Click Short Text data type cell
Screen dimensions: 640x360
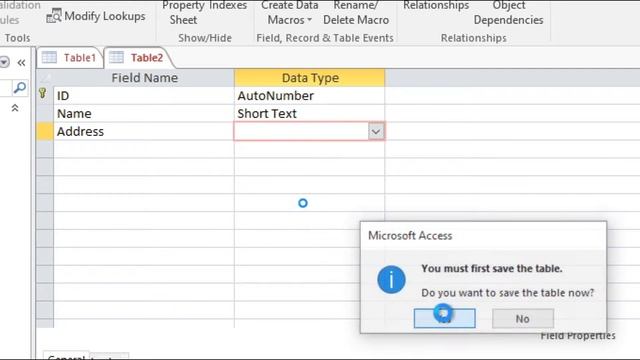click(309, 113)
